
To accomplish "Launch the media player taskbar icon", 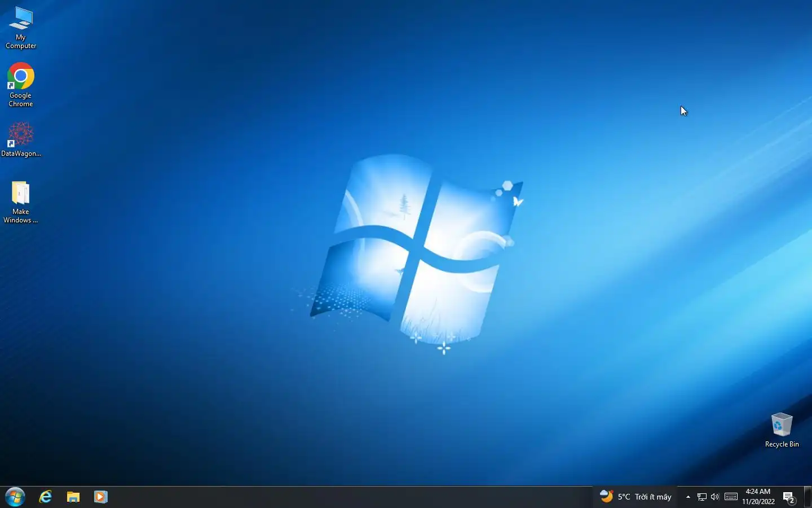I will [x=100, y=497].
